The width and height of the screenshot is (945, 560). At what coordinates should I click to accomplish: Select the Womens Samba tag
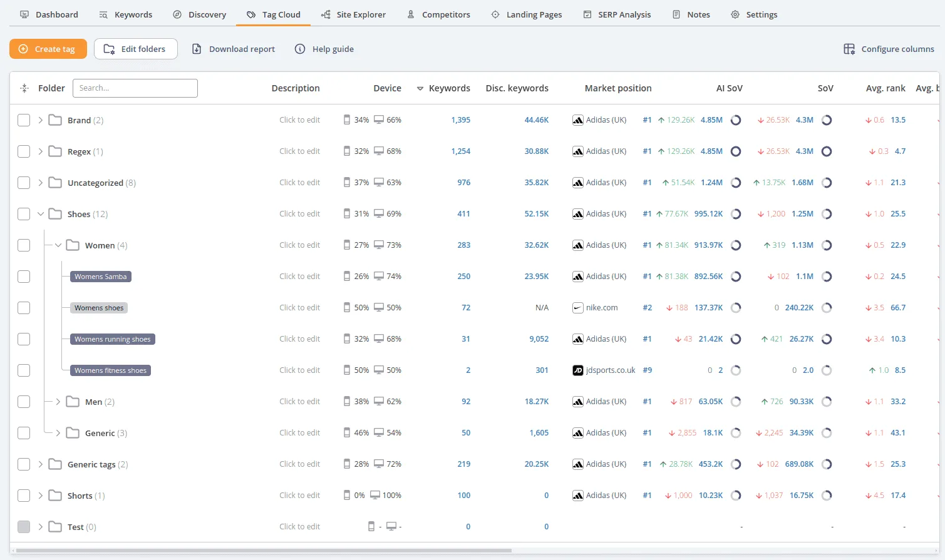[x=101, y=277]
